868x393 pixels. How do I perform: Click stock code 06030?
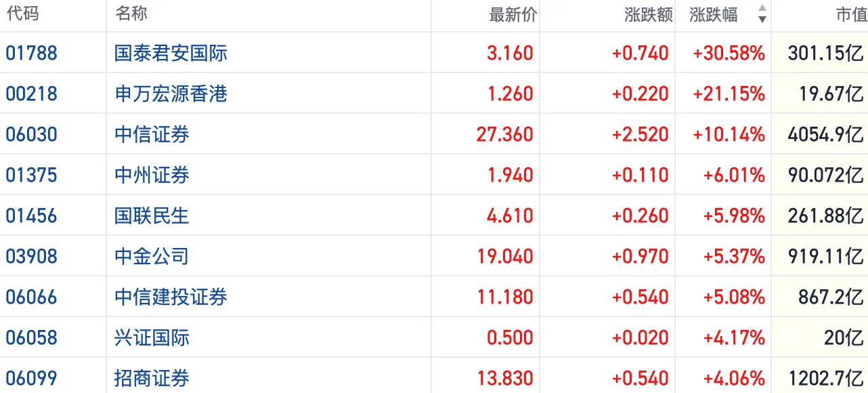31,134
